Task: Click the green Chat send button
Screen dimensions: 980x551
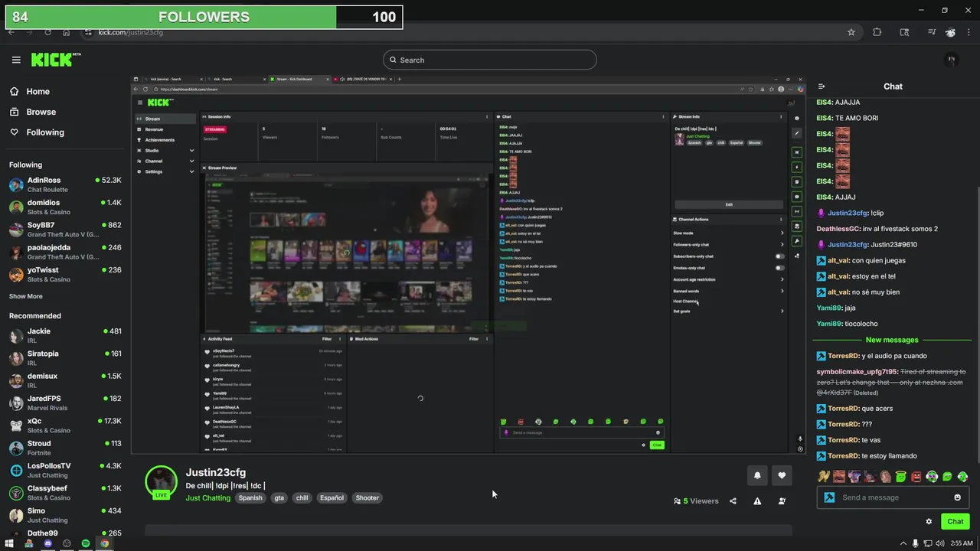Action: (x=955, y=522)
